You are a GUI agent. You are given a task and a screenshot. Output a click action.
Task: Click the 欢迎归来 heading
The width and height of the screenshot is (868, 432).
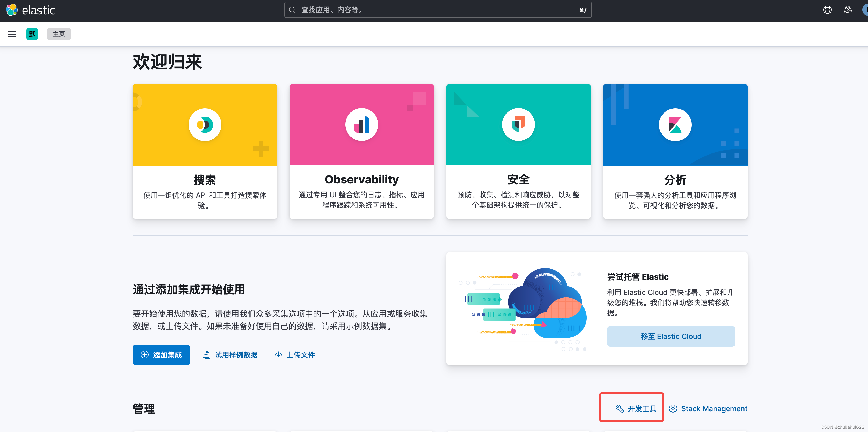click(167, 62)
